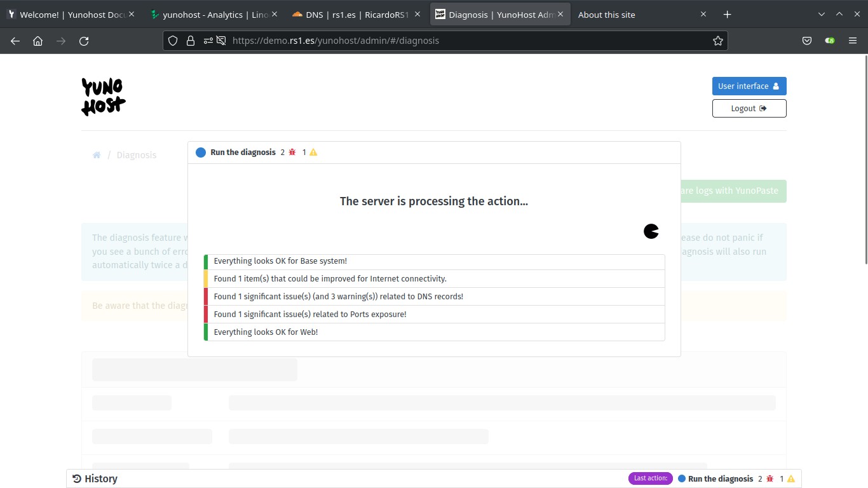868x488 pixels.
Task: Click the shield tracking protection icon
Action: point(173,41)
